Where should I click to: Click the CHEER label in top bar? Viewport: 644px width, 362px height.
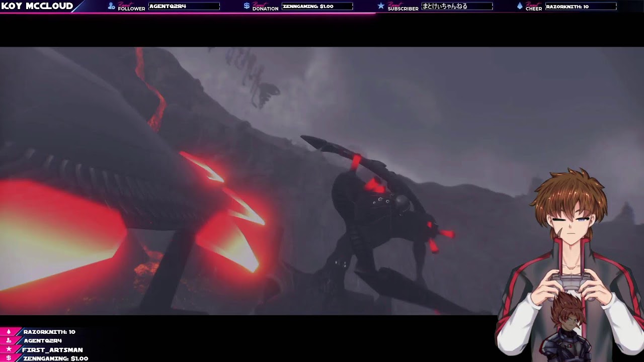click(x=533, y=9)
